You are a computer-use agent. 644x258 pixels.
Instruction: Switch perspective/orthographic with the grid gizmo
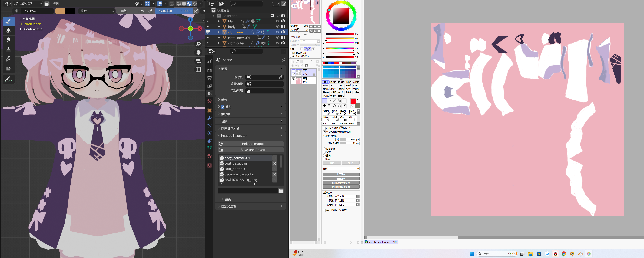click(x=198, y=69)
